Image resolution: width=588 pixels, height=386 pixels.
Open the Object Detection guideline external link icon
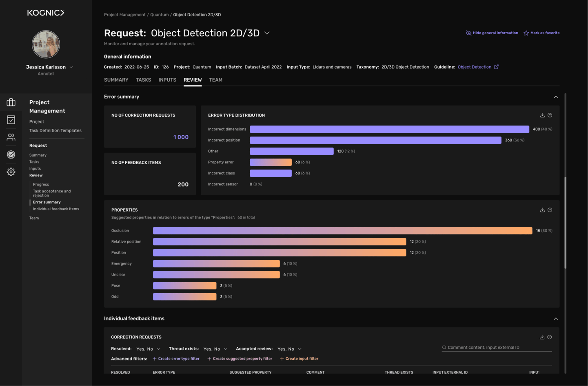coord(496,67)
